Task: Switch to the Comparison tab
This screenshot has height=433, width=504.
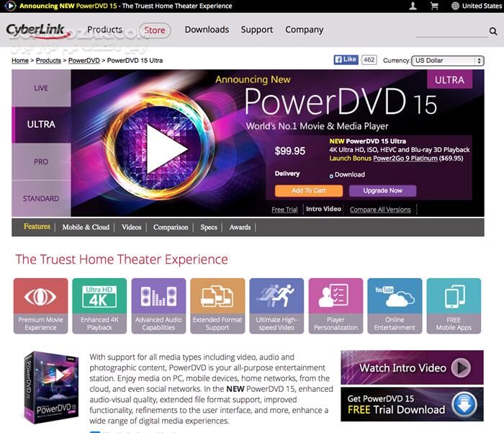Action: click(x=171, y=227)
